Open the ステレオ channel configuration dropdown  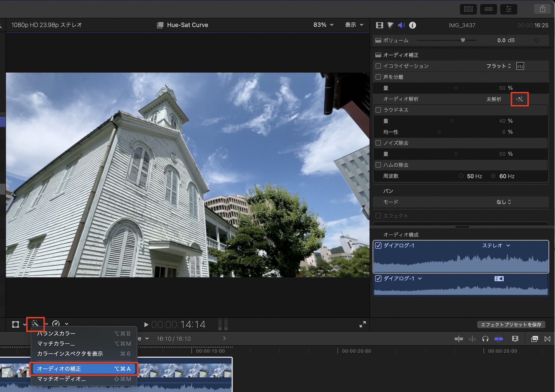point(496,246)
